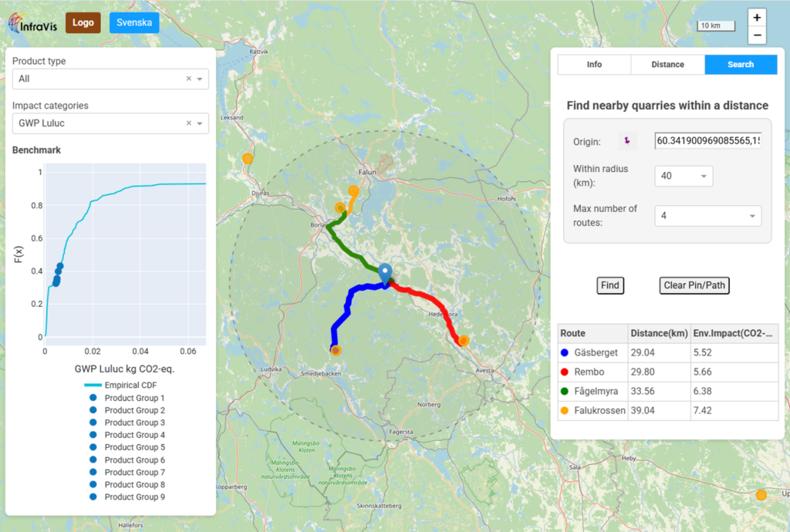Image resolution: width=790 pixels, height=532 pixels.
Task: Open the Product type dropdown
Action: (201, 79)
